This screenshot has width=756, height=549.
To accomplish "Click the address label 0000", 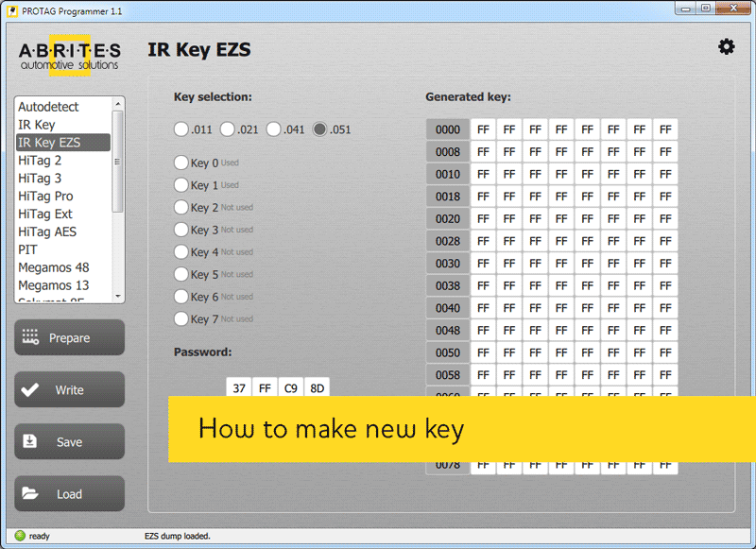I will click(x=448, y=129).
